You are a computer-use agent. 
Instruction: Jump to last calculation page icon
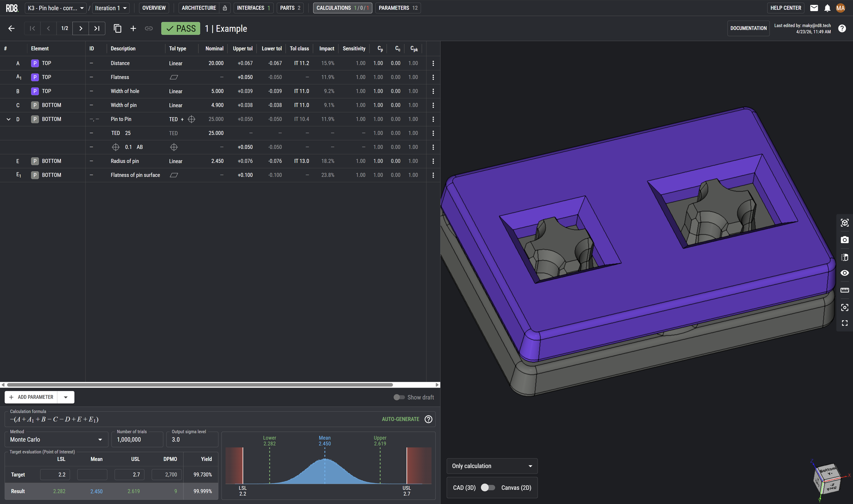tap(97, 29)
